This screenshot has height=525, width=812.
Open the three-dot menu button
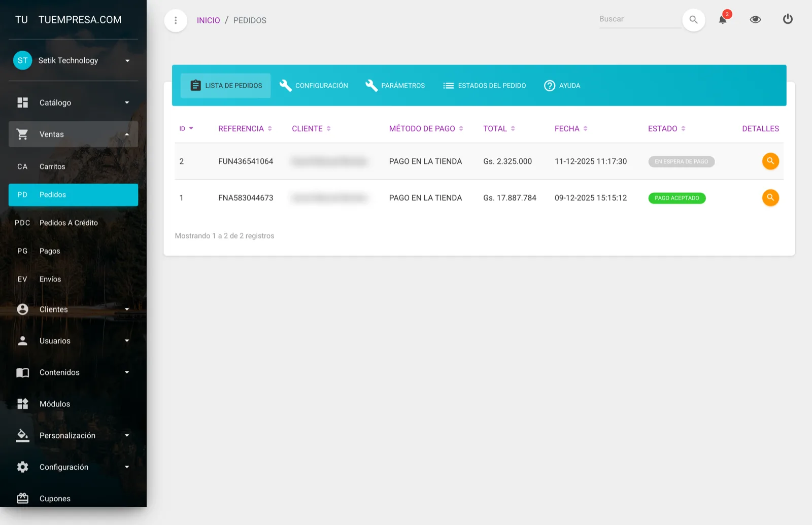tap(176, 20)
